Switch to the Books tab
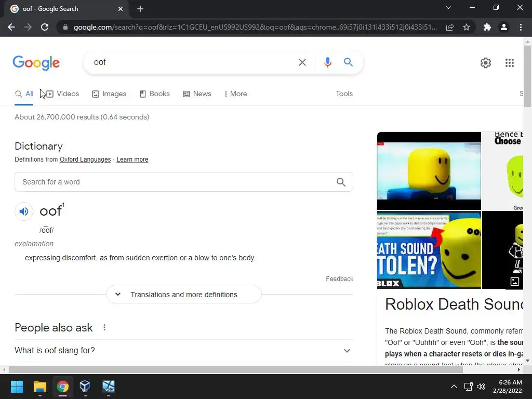 pos(155,94)
